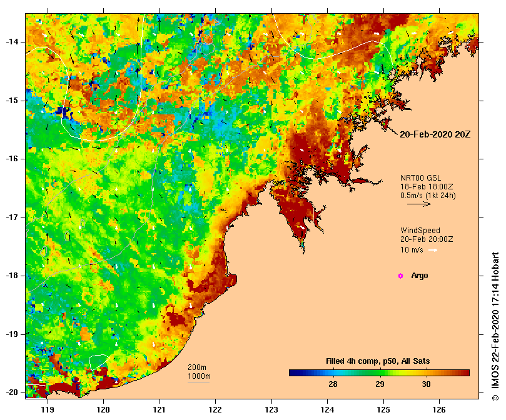
Task: Click the IMOS 22-Feb-2020 copyright text
Action: [x=495, y=326]
